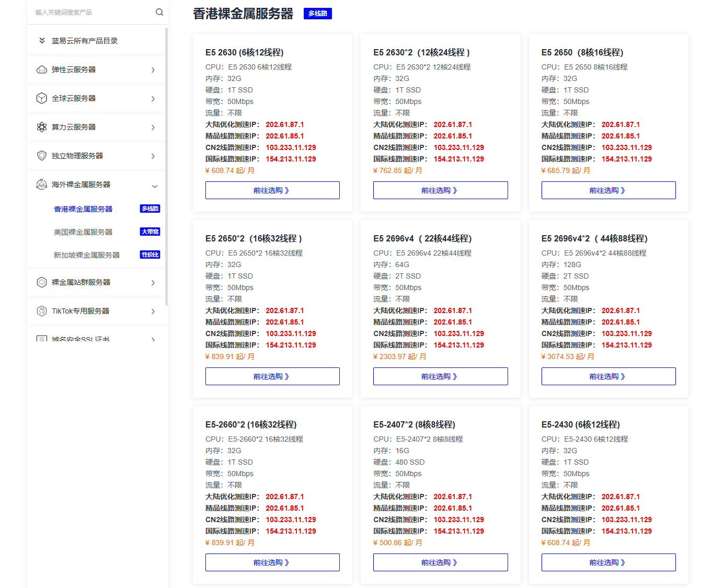Click the 裸金属站群服务器 hexagon icon
This screenshot has height=588, width=713.
click(42, 282)
